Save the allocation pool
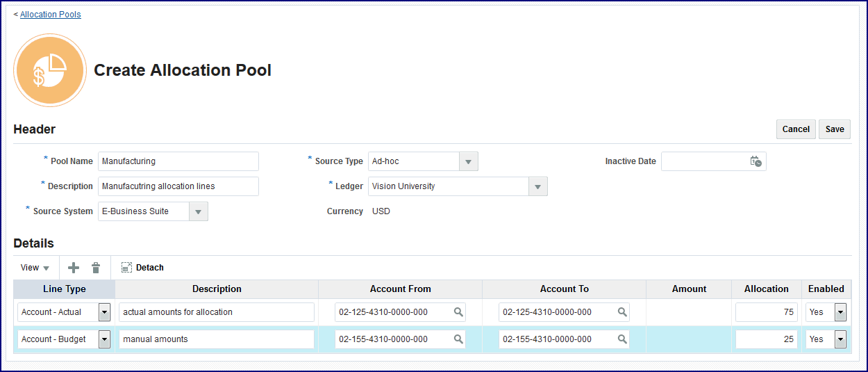The width and height of the screenshot is (868, 372). 835,129
